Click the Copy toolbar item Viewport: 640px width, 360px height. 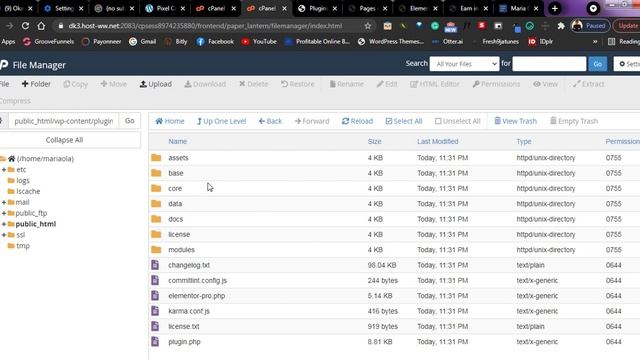[76, 84]
